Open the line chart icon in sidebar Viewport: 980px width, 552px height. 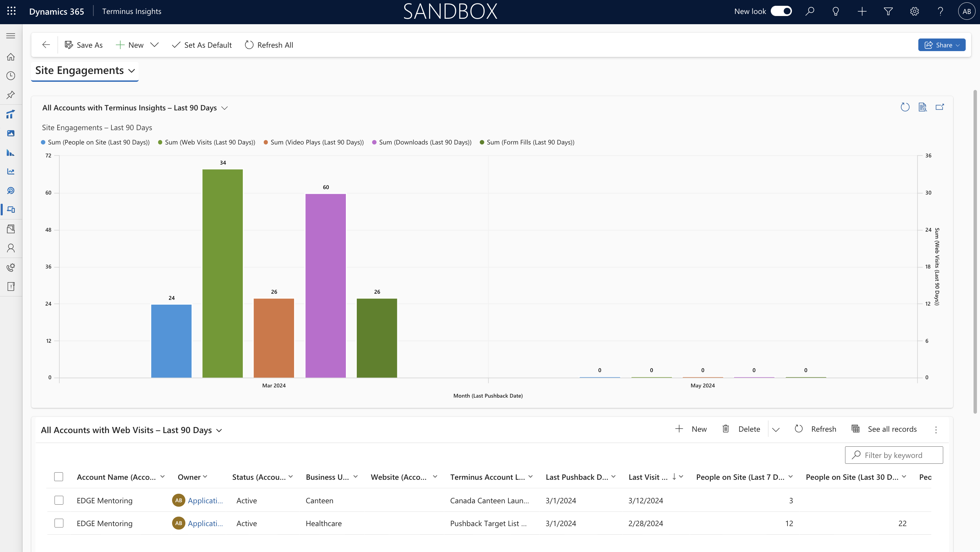pos(11,172)
